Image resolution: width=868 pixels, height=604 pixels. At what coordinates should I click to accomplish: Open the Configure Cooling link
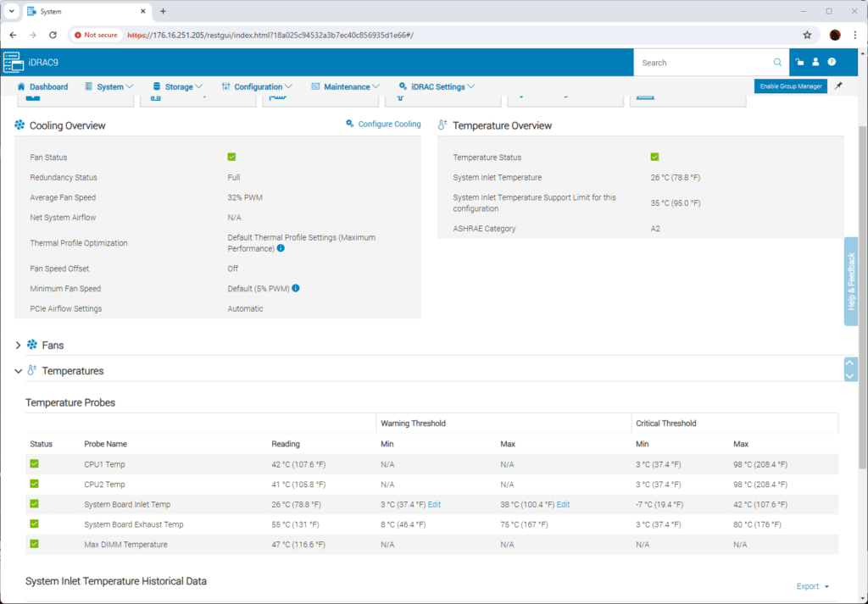[x=383, y=124]
